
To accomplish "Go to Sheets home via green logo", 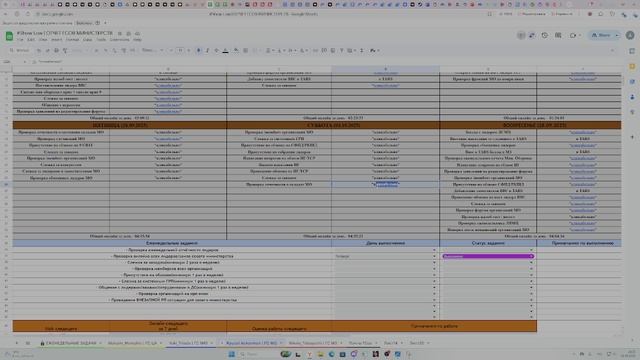I will click(9, 36).
